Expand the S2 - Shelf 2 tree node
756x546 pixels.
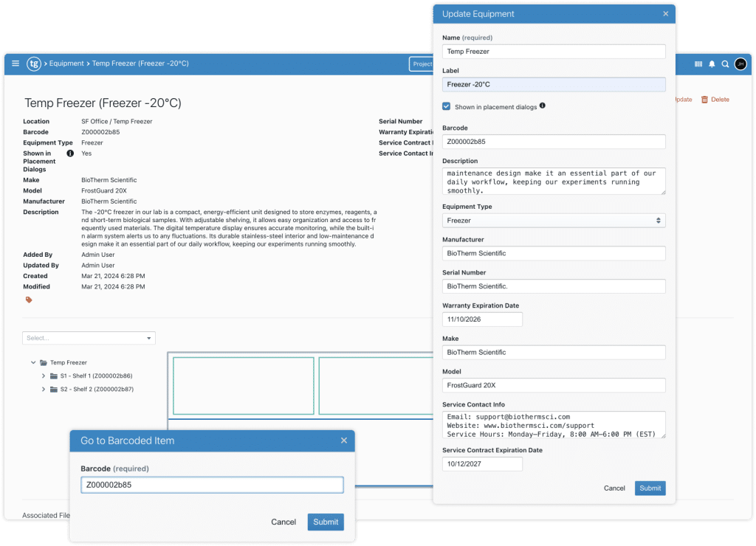pyautogui.click(x=44, y=390)
